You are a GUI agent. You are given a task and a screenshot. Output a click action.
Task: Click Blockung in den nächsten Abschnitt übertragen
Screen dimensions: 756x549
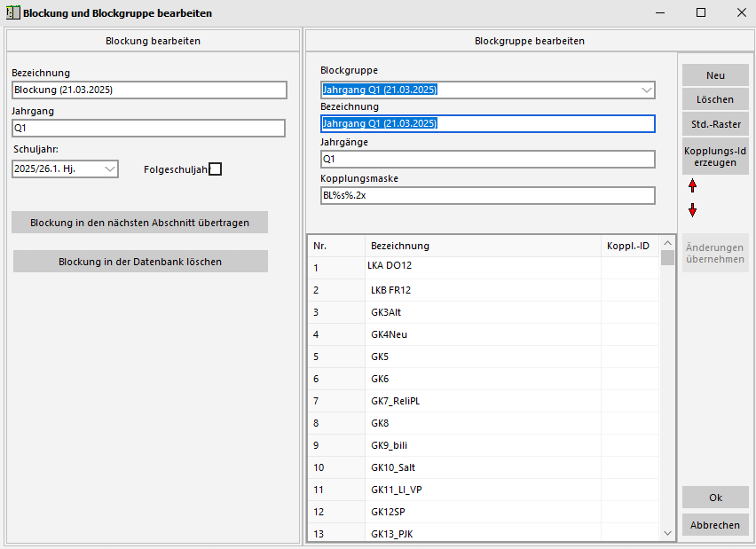[139, 223]
